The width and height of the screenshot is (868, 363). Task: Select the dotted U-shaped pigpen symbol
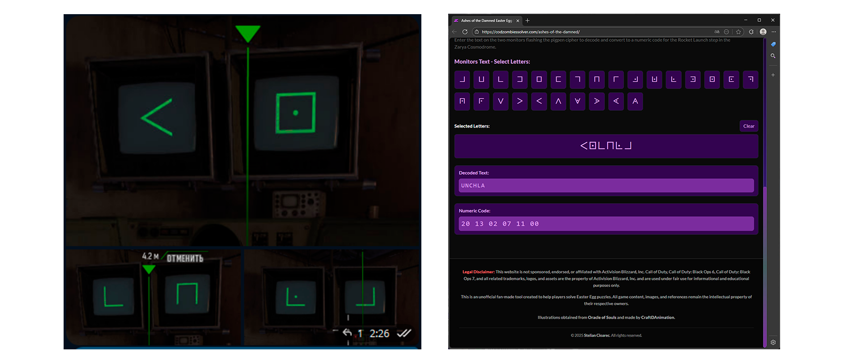[655, 79]
